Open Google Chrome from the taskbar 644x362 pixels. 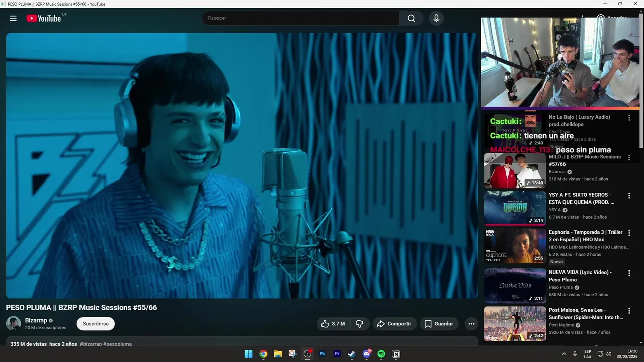263,354
